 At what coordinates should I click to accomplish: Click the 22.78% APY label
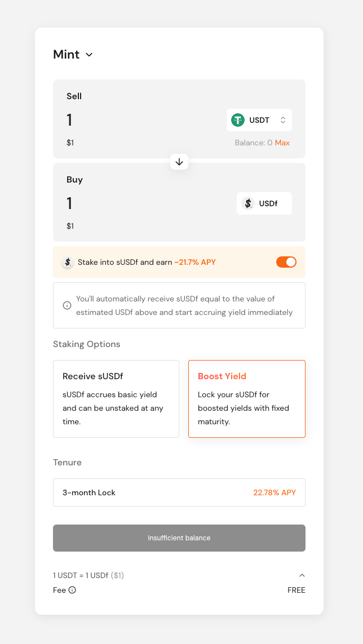pyautogui.click(x=275, y=492)
